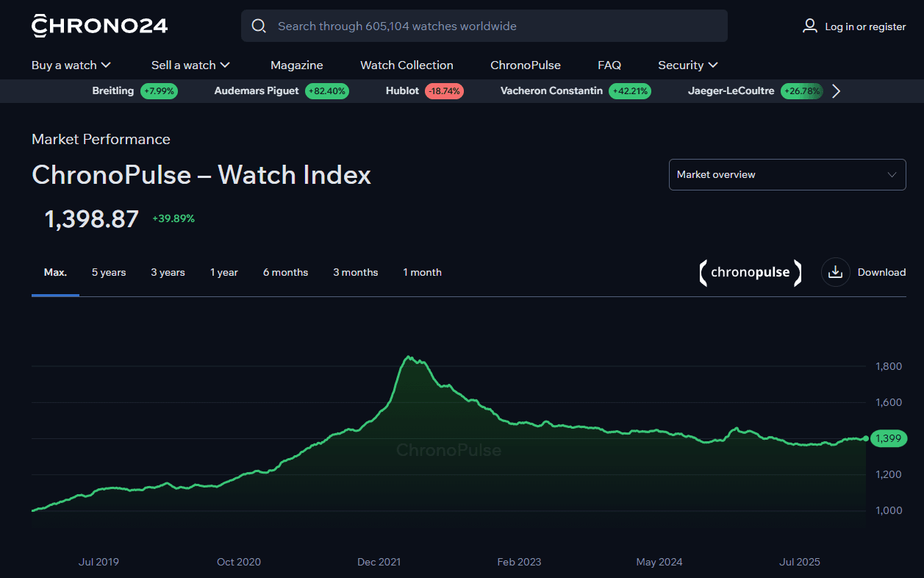Click the 1,200 y-axis label
Image resolution: width=924 pixels, height=578 pixels.
[x=889, y=474]
